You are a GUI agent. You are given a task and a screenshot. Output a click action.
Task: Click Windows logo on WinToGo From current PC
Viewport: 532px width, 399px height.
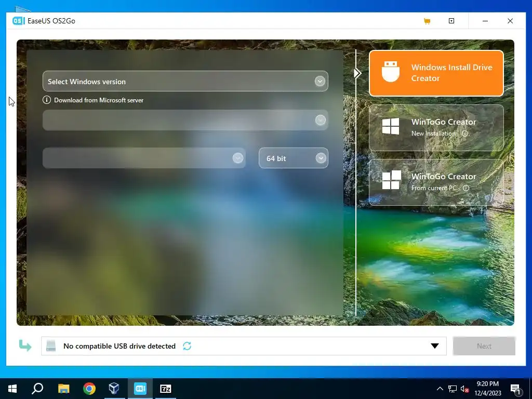click(391, 180)
